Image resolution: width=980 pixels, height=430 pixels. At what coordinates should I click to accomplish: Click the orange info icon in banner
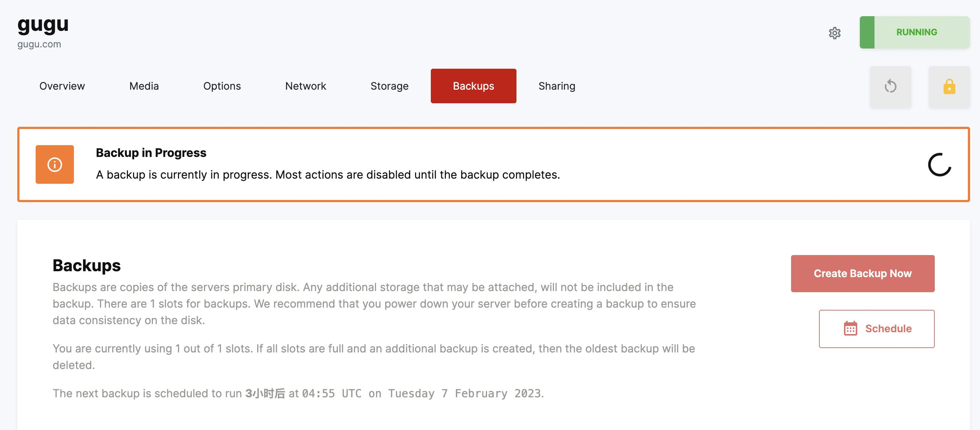(x=55, y=165)
